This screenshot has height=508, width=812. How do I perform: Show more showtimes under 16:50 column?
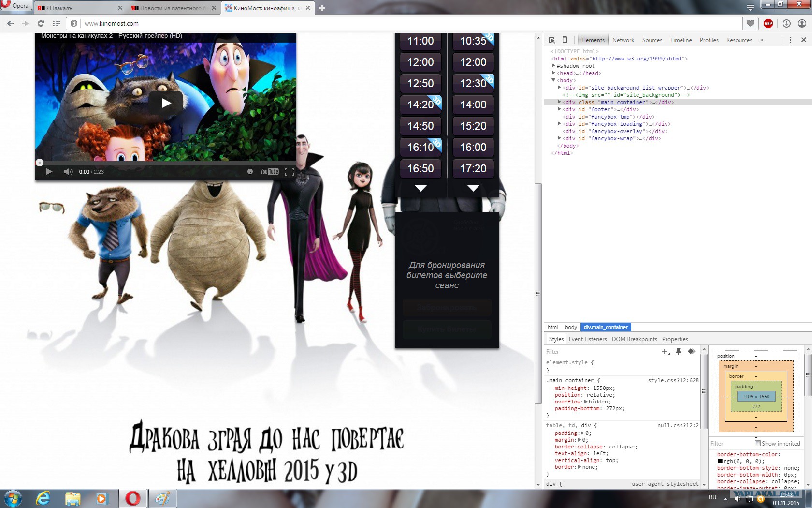pos(421,188)
